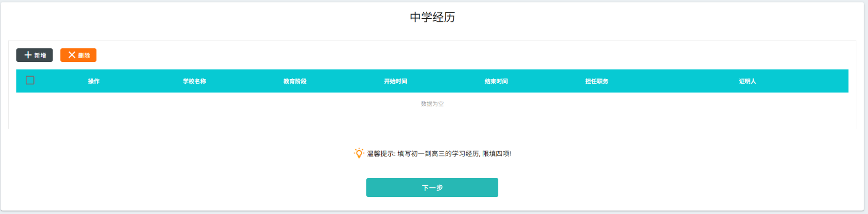Click the orange lightbulb tip icon
This screenshot has height=214, width=868.
click(359, 154)
